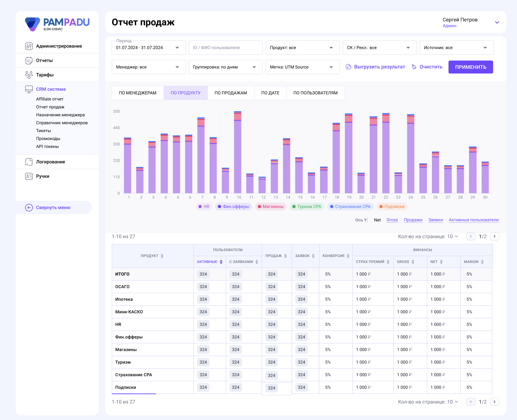Click the Отчеты sidebar icon

click(29, 61)
